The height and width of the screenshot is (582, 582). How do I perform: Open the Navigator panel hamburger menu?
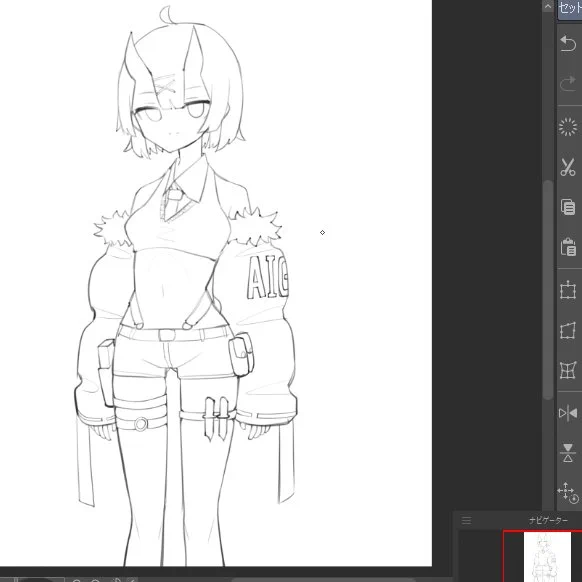pos(467,520)
